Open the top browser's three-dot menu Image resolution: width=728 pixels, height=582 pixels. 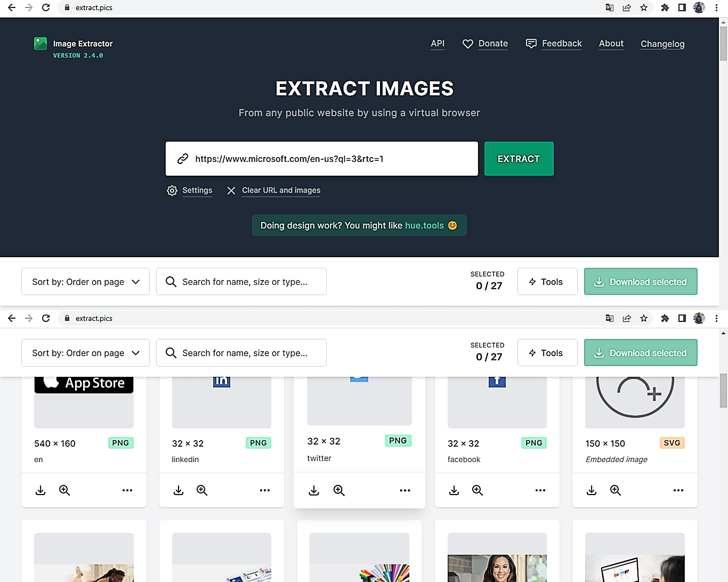tap(716, 8)
